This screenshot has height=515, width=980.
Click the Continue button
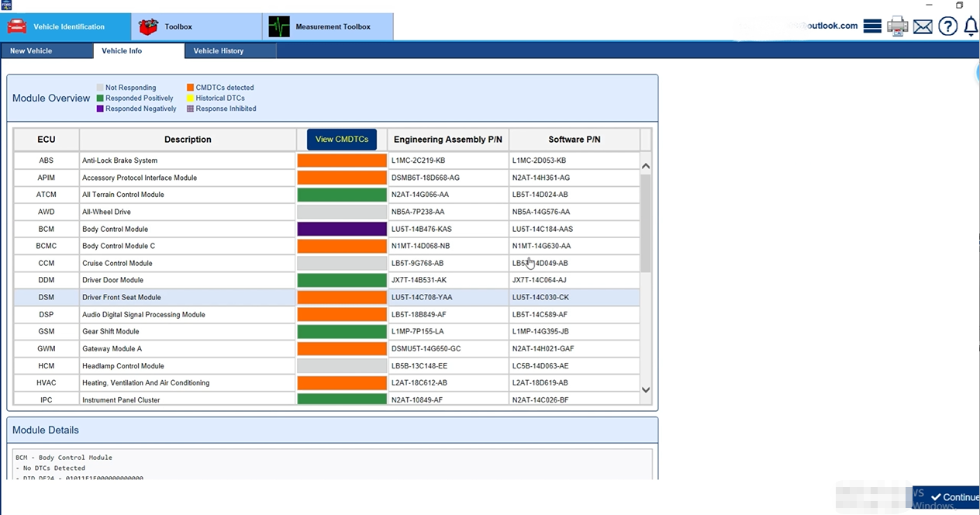coord(954,497)
